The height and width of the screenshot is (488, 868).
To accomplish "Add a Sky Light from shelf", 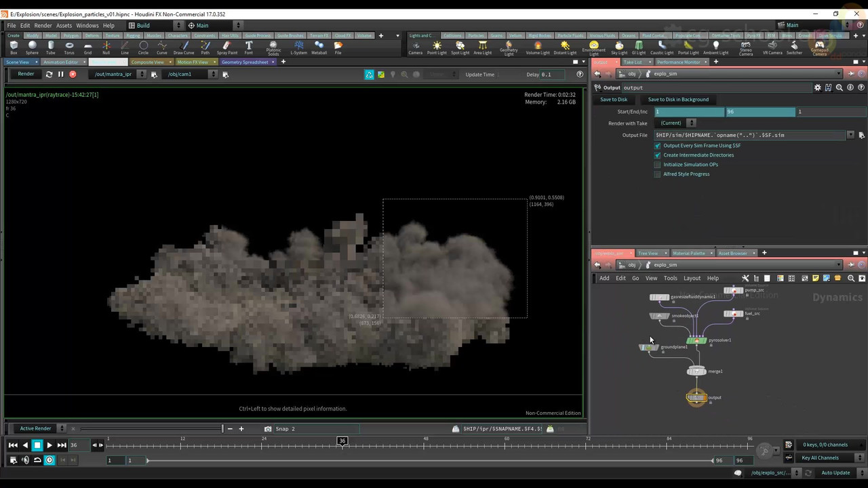I will (x=619, y=48).
